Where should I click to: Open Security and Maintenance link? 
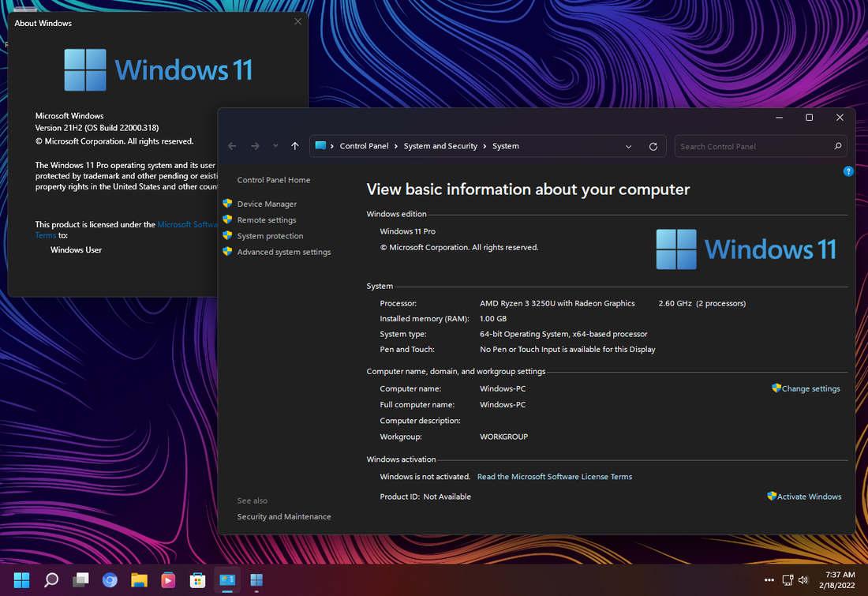284,517
